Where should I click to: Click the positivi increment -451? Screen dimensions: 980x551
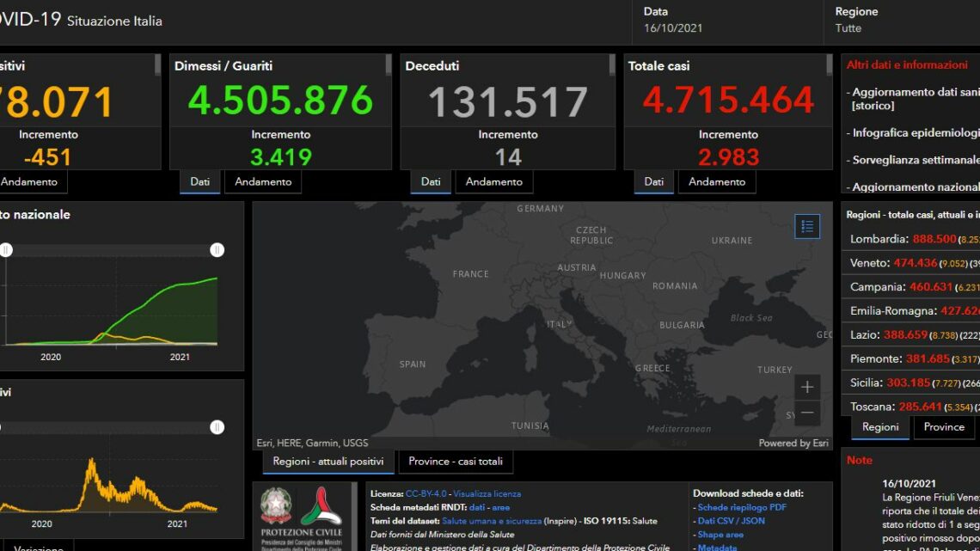pos(47,157)
